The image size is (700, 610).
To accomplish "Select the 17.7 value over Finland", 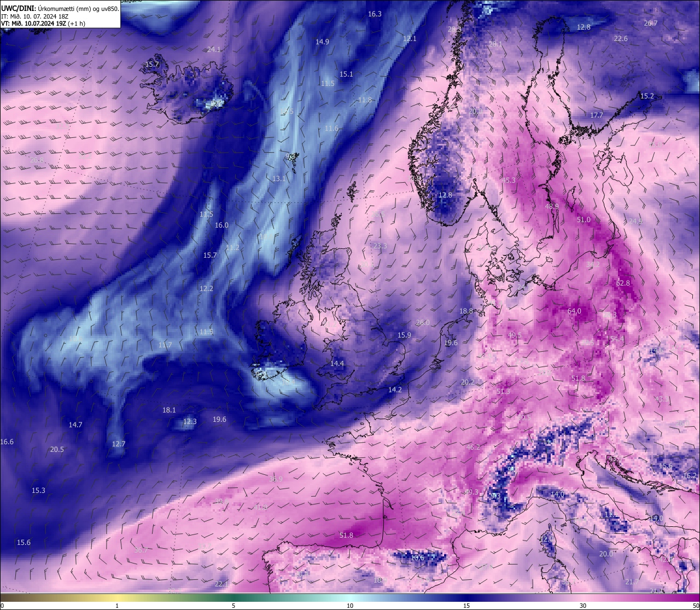I will click(597, 115).
